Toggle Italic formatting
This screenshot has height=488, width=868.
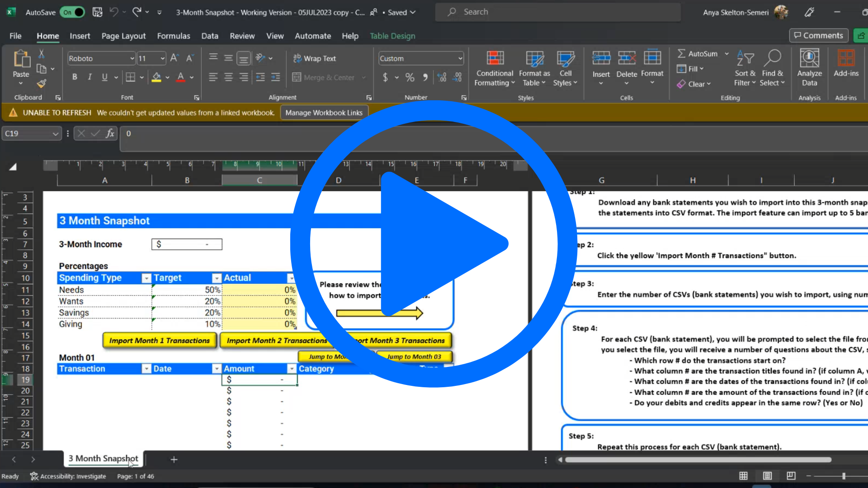(90, 77)
